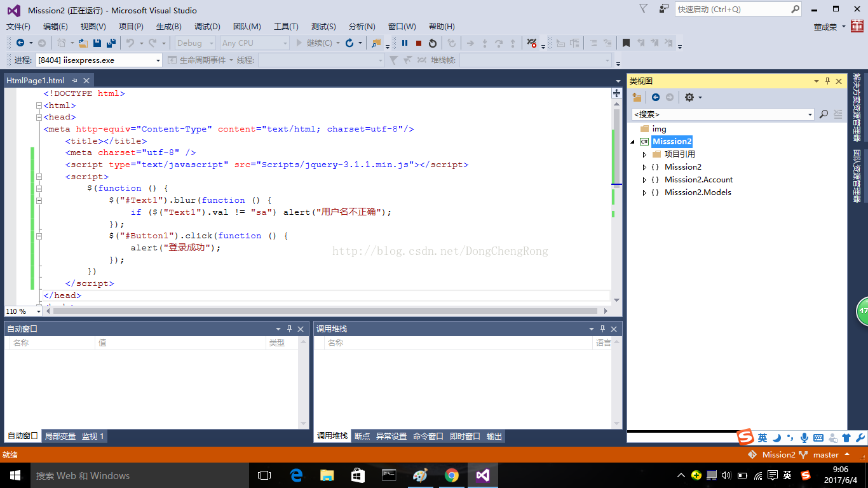The image size is (868, 488).
Task: Open the 生命周期事件 dropdown
Action: (x=231, y=60)
